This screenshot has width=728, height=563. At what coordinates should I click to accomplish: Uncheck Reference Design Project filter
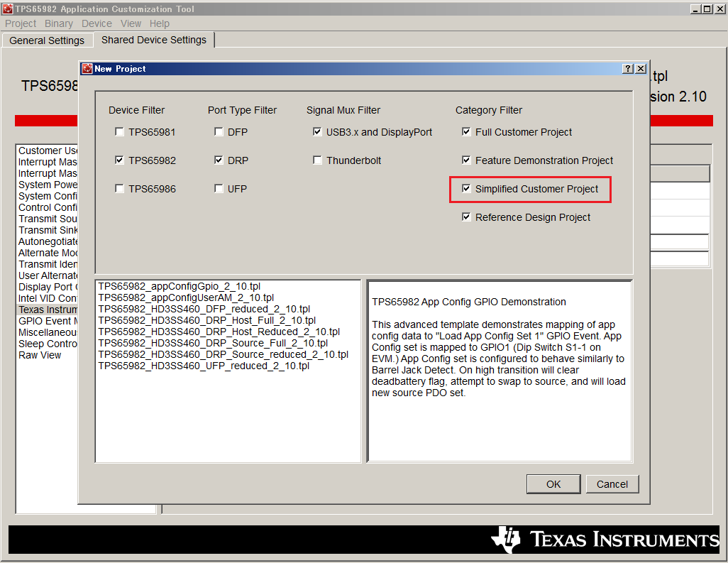(466, 217)
